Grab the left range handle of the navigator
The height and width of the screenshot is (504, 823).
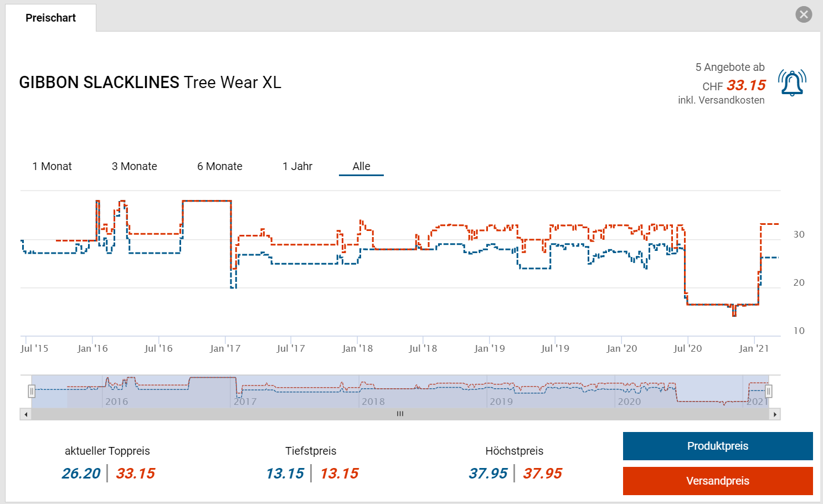tap(32, 392)
